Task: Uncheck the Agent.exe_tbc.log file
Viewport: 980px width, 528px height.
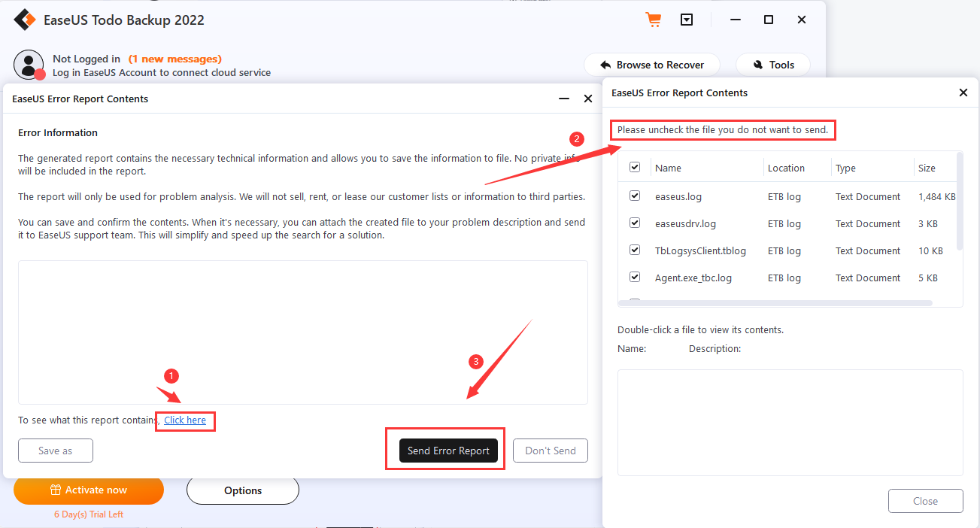Action: (x=634, y=276)
